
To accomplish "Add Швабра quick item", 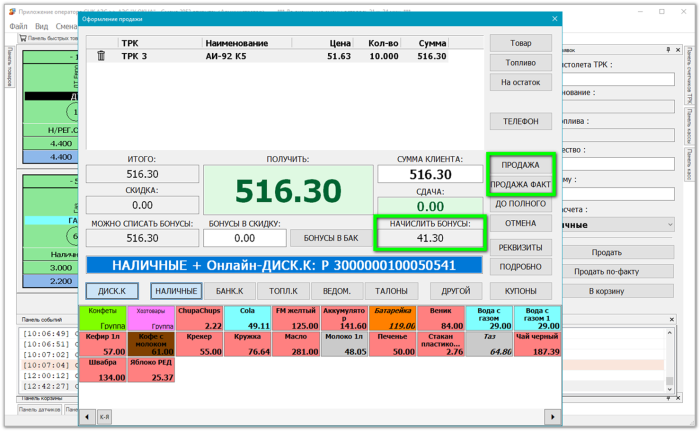I will (103, 370).
